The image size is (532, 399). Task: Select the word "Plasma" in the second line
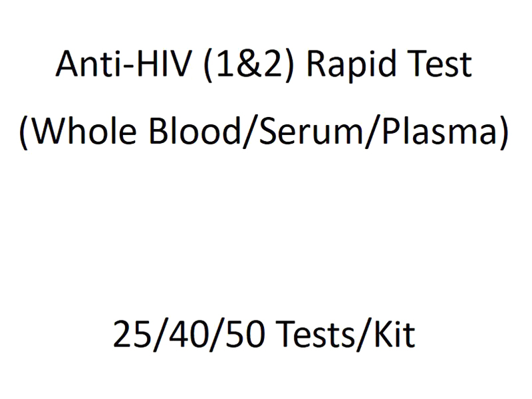(x=440, y=131)
